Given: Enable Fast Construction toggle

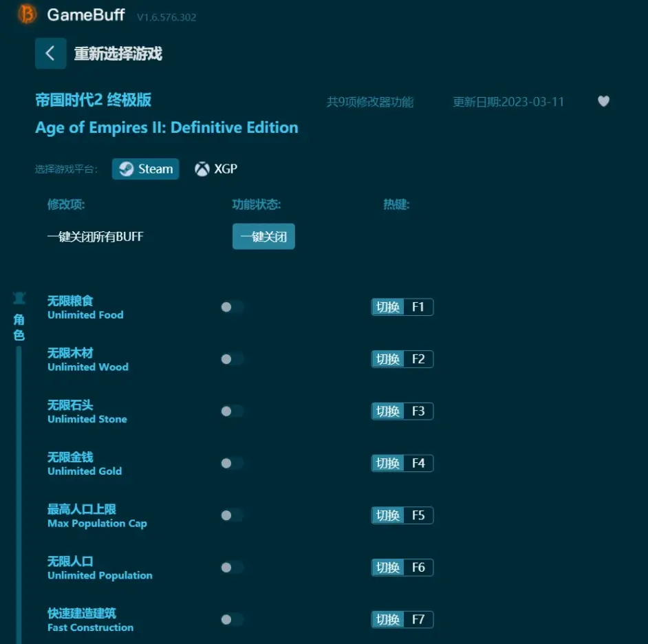Looking at the screenshot, I should click(x=232, y=619).
